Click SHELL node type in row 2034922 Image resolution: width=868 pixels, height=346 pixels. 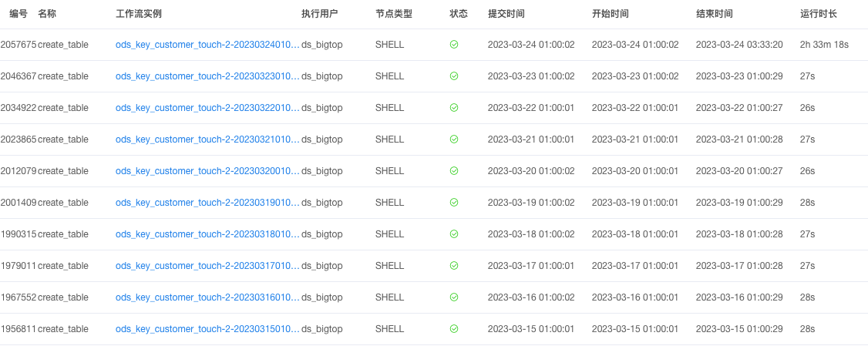[x=390, y=108]
